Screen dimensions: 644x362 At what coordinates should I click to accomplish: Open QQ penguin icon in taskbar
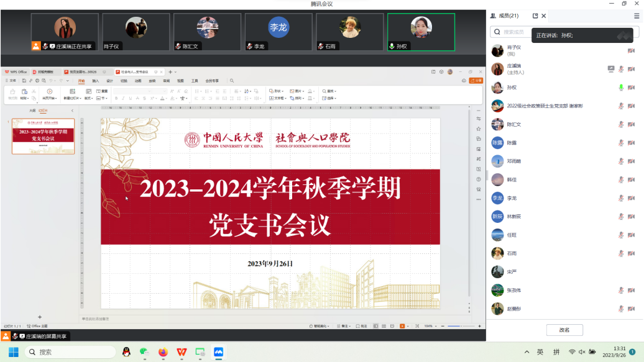(126, 352)
